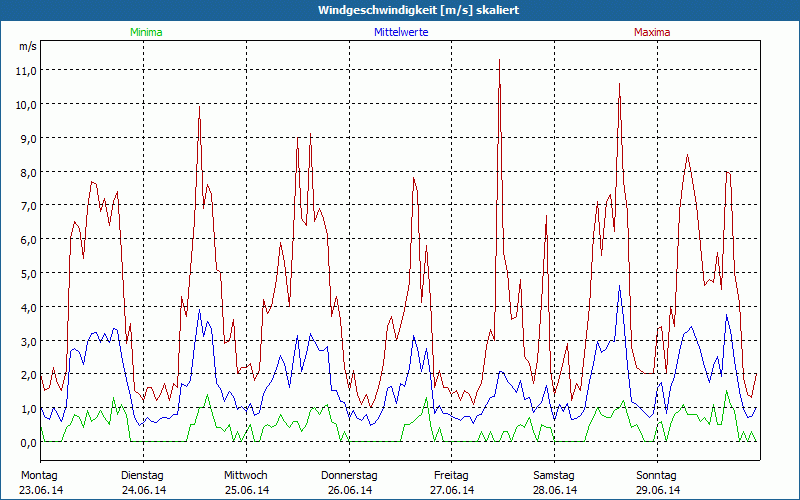Click the 0,0 y-axis value
Viewport: 800px width, 500px height.
tap(27, 443)
